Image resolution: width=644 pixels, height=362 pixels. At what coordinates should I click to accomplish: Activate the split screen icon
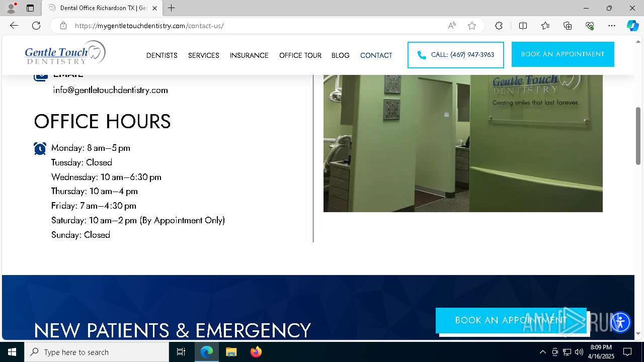click(x=523, y=26)
